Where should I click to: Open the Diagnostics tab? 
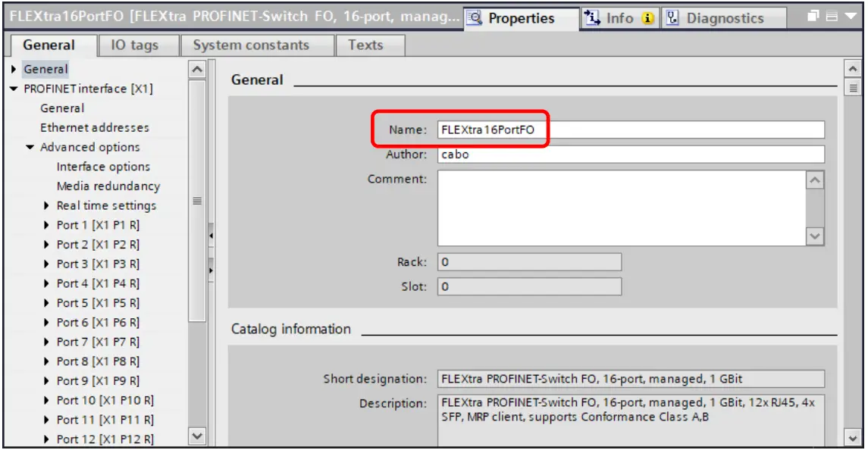[x=723, y=18]
